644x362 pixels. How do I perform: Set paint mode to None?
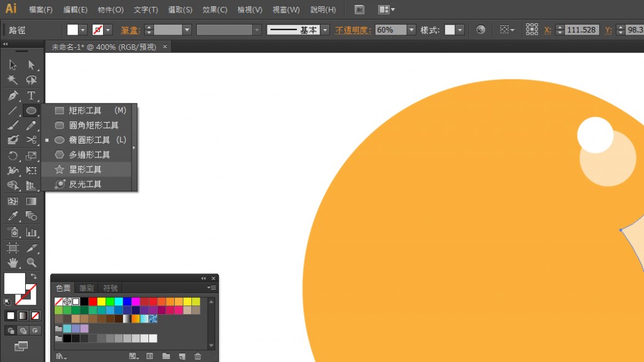35,315
